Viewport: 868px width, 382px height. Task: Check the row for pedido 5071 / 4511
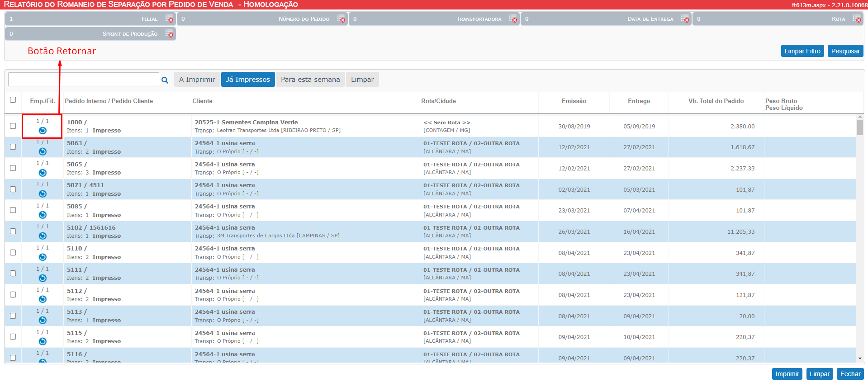point(13,189)
